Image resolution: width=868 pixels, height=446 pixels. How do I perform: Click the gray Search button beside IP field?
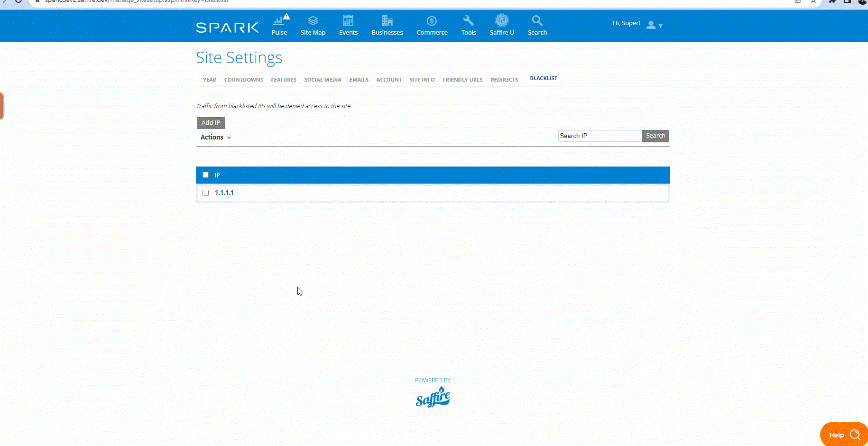click(655, 136)
